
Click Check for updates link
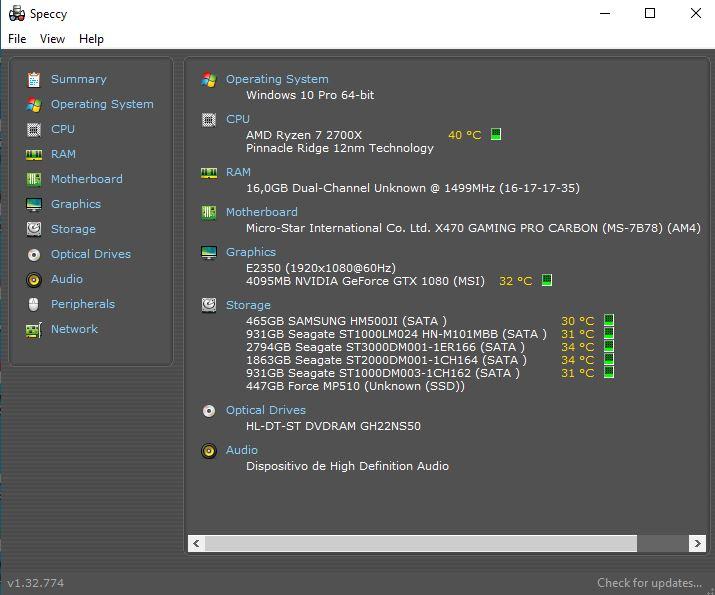[x=650, y=583]
